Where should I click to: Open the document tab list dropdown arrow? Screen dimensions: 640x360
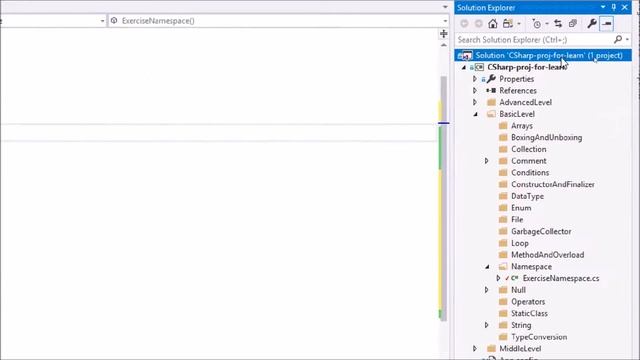[445, 7]
